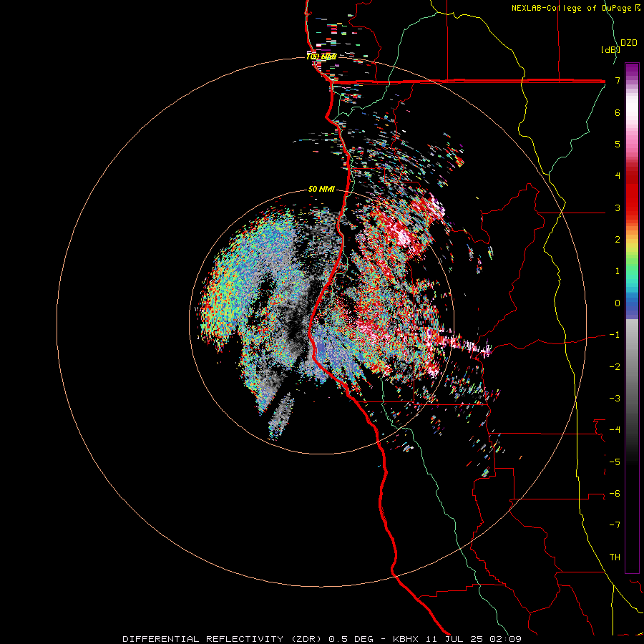Click the 1 dB scale label

tap(618, 271)
